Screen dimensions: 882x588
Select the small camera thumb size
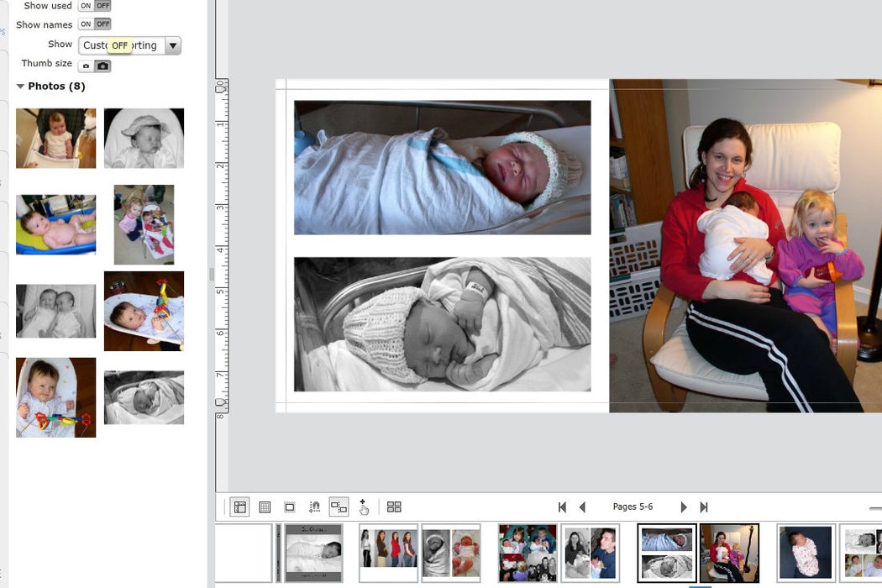coord(86,66)
